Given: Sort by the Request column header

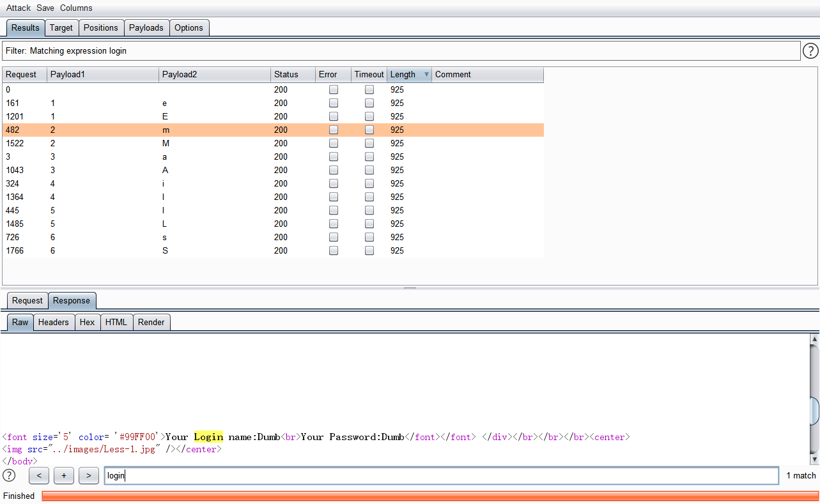Looking at the screenshot, I should [25, 75].
